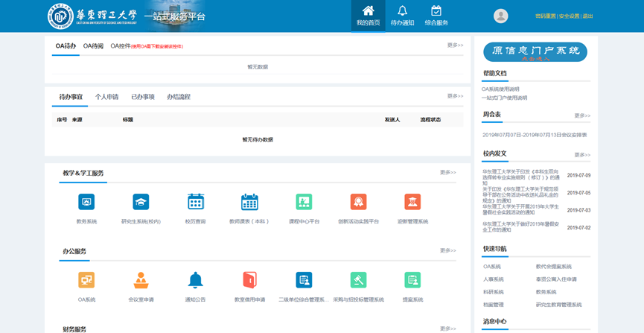Open the 会议室申请 icon
Viewport: 644px width, 333px height.
point(141,280)
